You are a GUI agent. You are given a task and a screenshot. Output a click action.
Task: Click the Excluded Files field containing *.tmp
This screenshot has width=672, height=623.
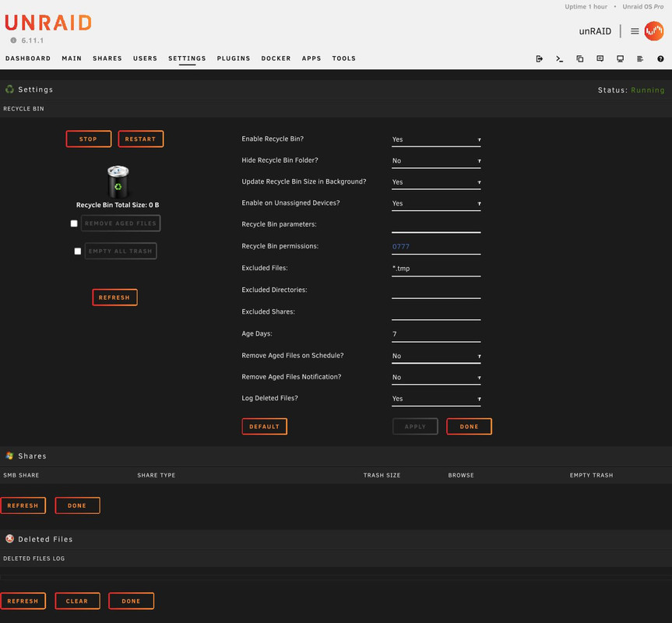(436, 269)
